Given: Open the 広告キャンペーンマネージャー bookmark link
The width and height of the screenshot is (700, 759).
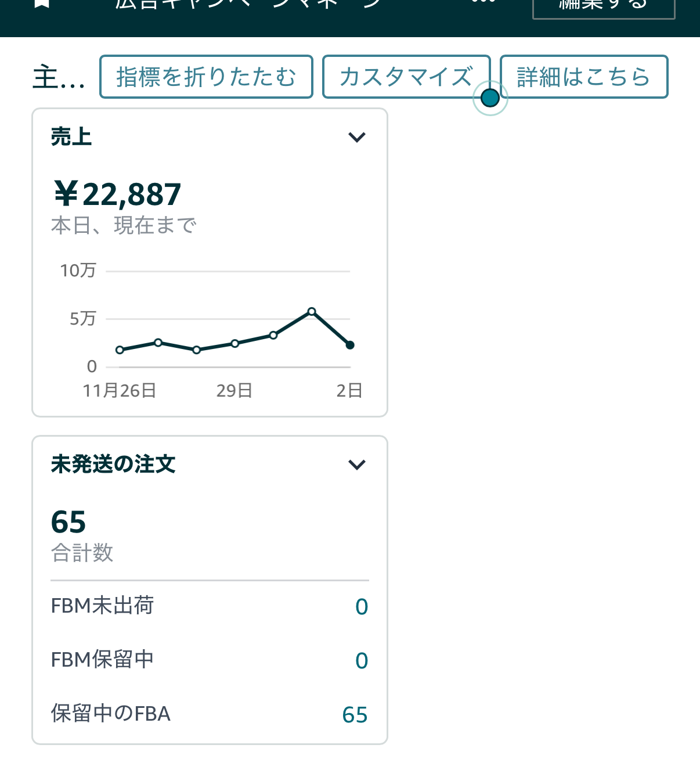Looking at the screenshot, I should click(x=250, y=5).
